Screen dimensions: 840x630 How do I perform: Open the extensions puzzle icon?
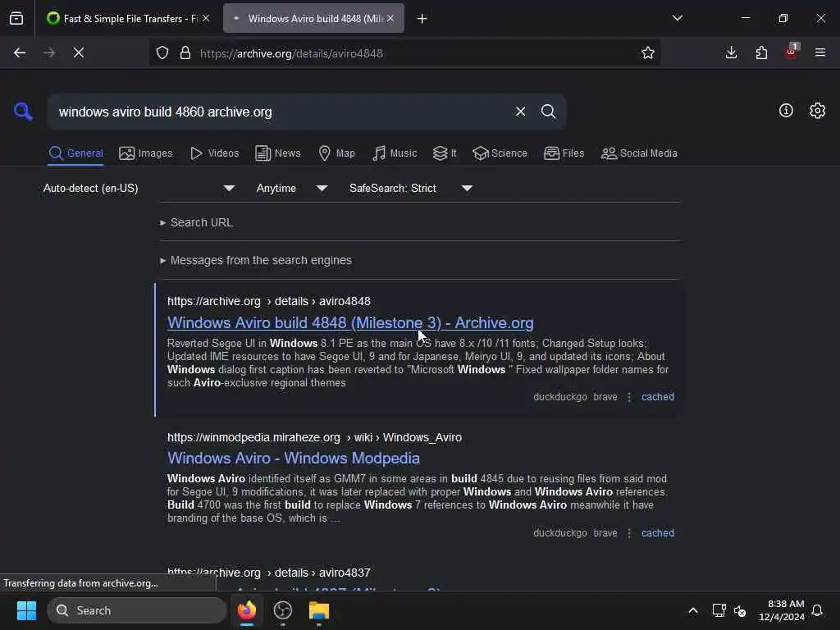pyautogui.click(x=761, y=52)
